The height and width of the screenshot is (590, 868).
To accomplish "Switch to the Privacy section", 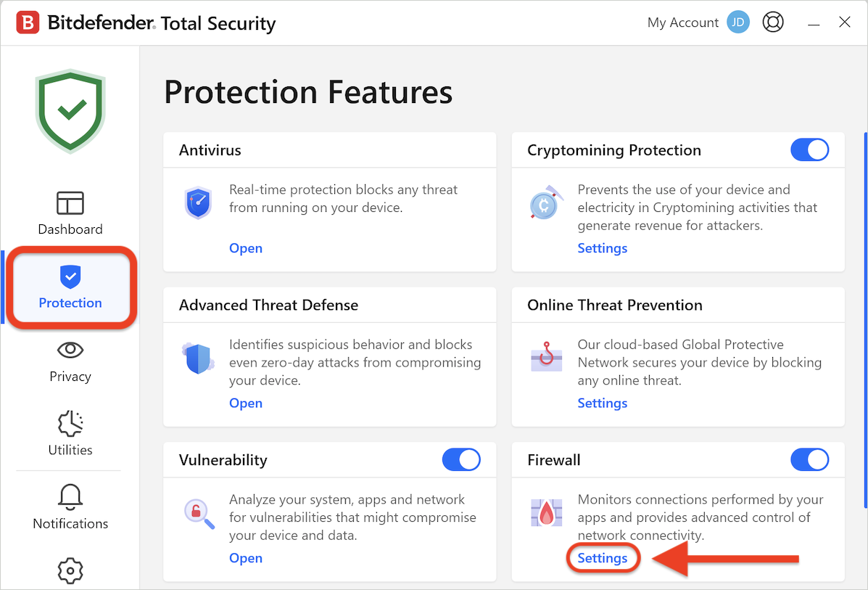I will click(x=70, y=361).
